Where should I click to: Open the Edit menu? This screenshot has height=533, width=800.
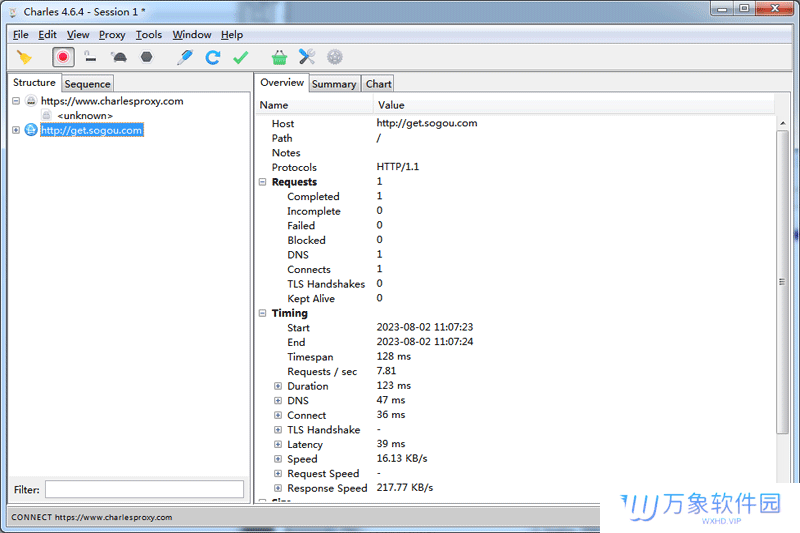(x=47, y=35)
